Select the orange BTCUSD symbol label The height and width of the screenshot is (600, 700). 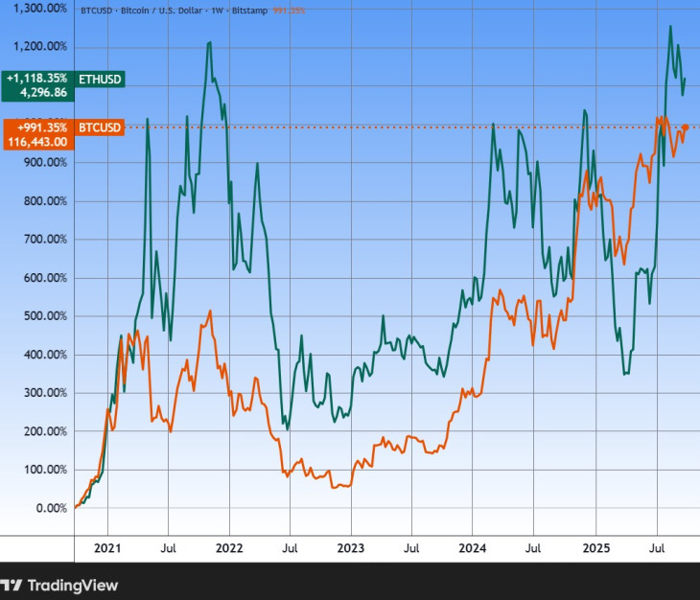click(99, 127)
